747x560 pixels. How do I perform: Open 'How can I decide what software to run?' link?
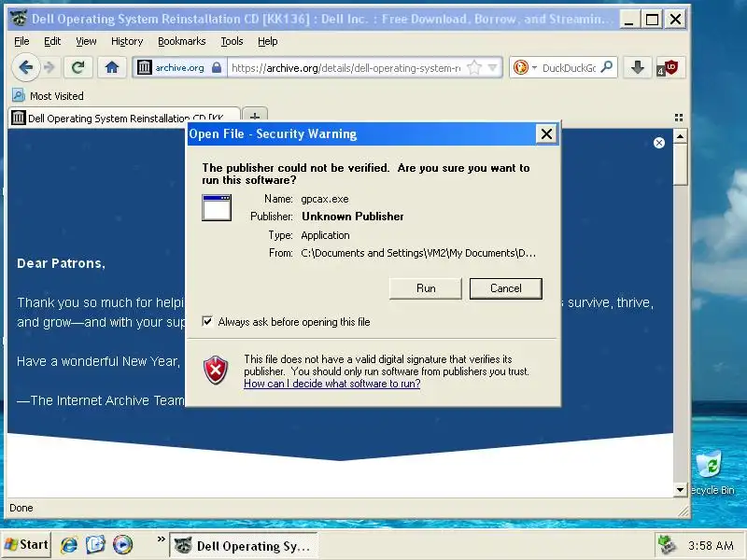point(332,384)
